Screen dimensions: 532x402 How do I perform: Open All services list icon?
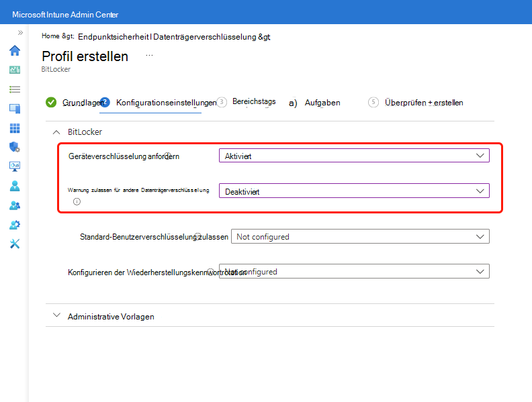pos(15,89)
